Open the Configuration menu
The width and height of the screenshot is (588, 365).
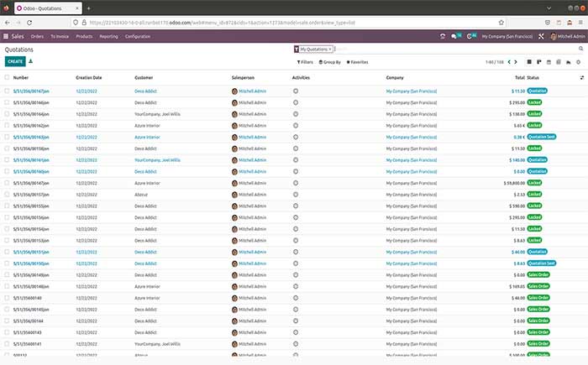138,36
